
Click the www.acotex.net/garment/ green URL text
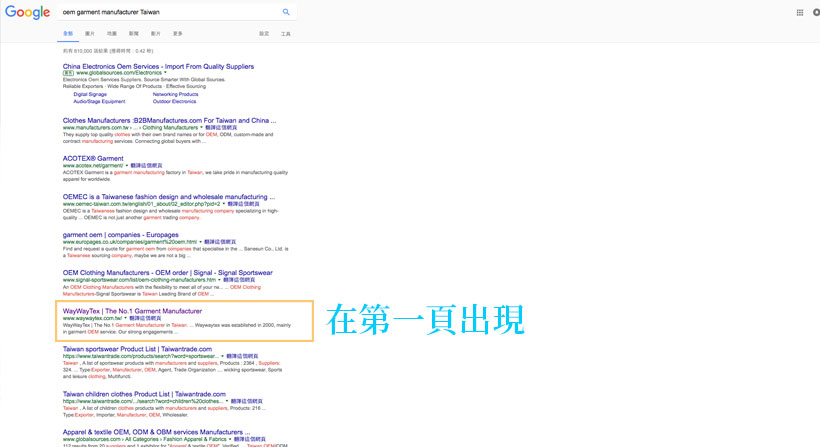[93, 166]
